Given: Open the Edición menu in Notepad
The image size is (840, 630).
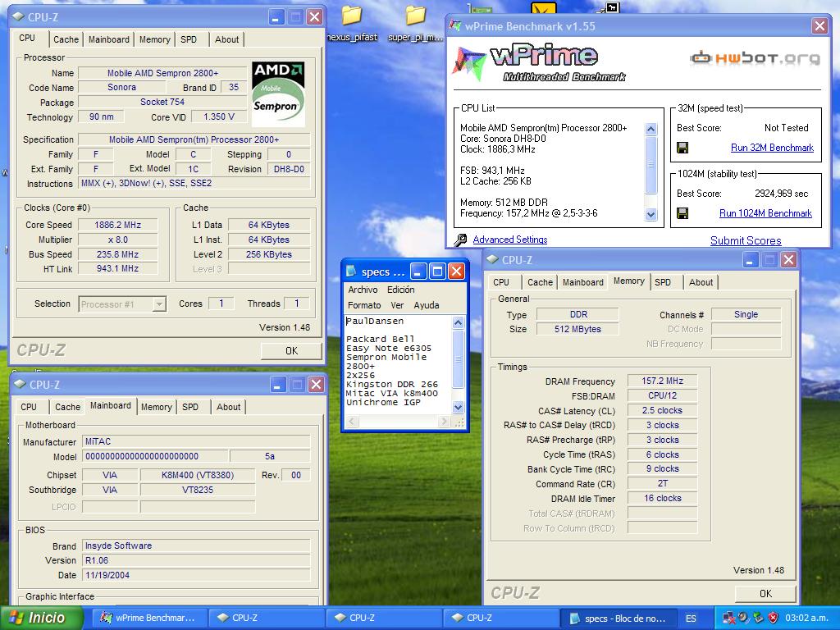Looking at the screenshot, I should 400,290.
